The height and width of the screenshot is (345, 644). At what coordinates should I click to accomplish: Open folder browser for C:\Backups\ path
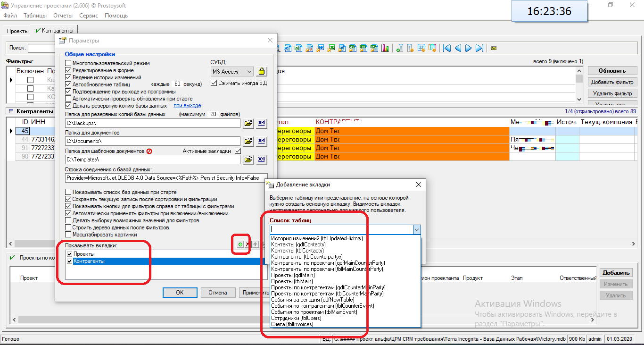point(248,123)
